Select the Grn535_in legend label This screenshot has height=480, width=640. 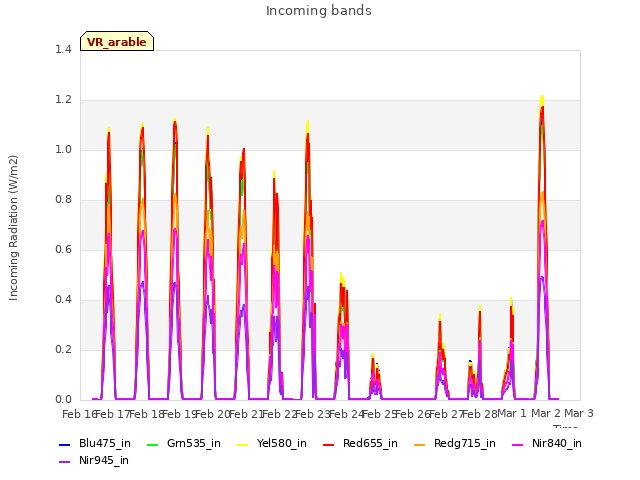tap(194, 444)
